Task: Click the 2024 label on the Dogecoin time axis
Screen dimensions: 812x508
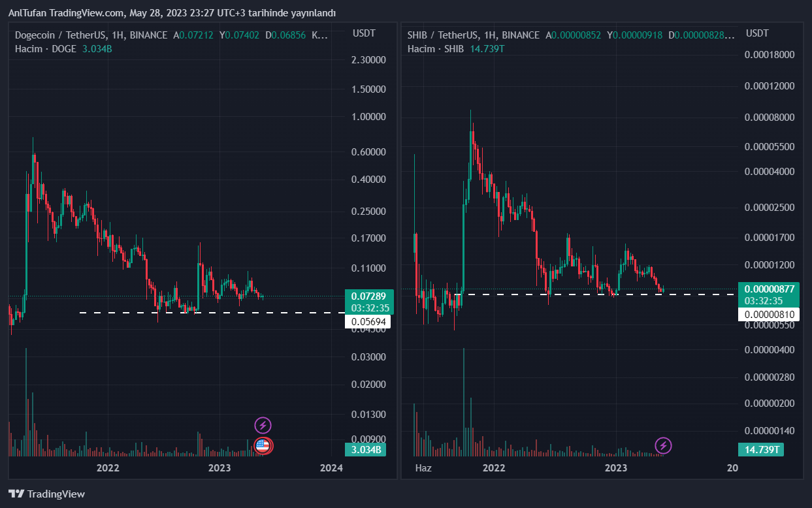Action: click(332, 468)
